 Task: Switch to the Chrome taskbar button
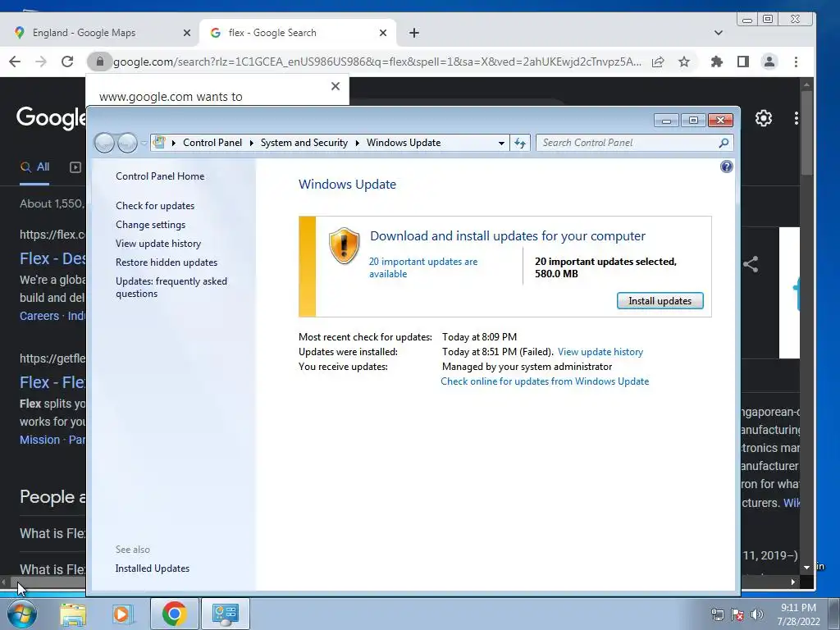click(175, 614)
